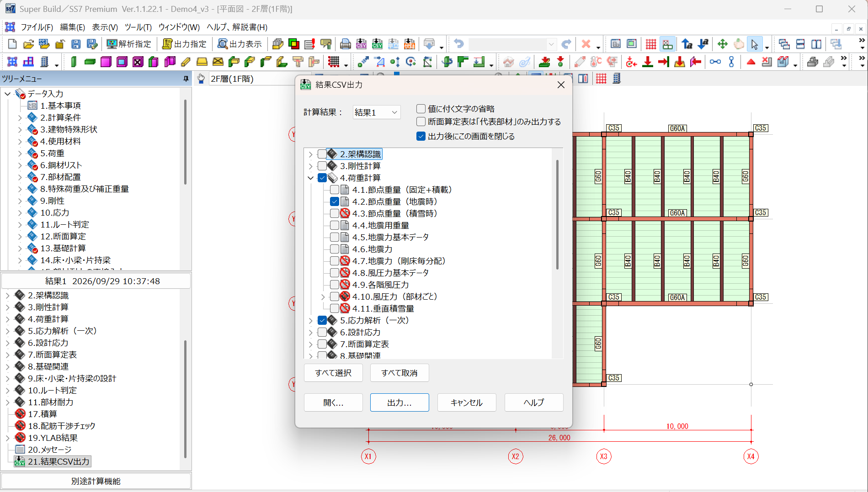Click the yellow slab icon
The height and width of the screenshot is (492, 868).
click(202, 62)
